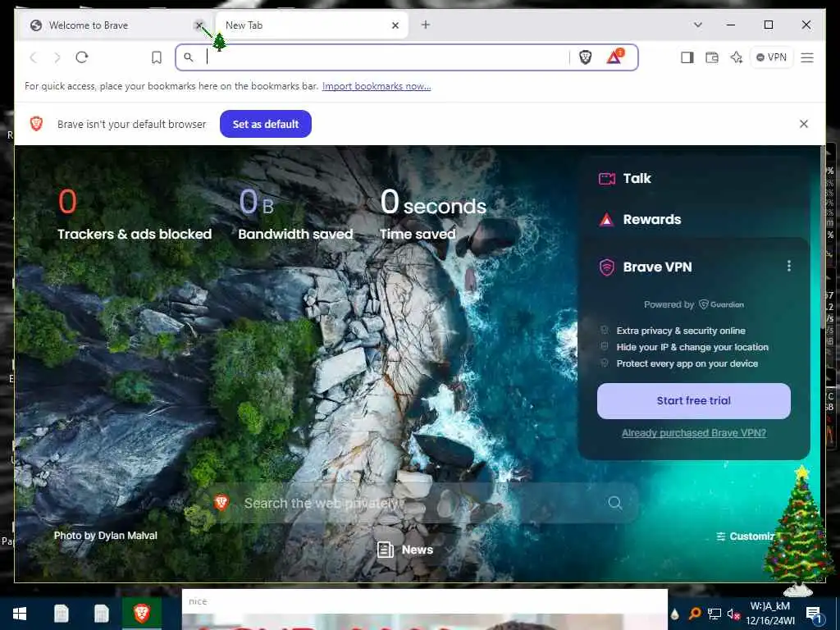Click the magnifier tray icon
The width and height of the screenshot is (840, 630).
(x=694, y=614)
